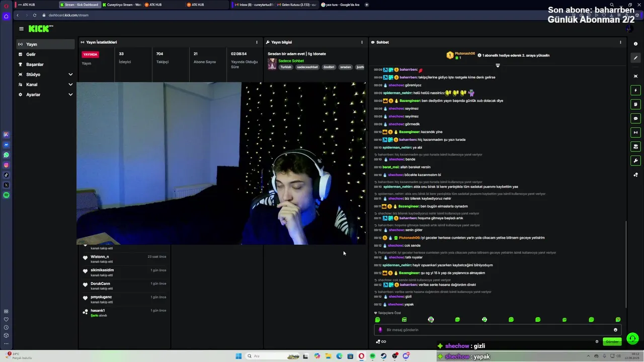Screen dimensions: 644x362
Task: Click hasank1 in activity feed
Action: click(98, 310)
